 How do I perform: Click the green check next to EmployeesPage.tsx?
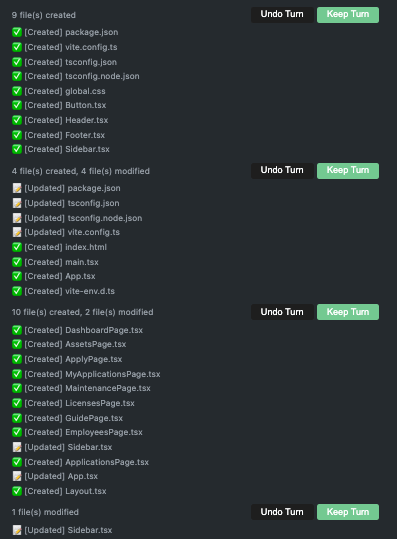pos(17,432)
